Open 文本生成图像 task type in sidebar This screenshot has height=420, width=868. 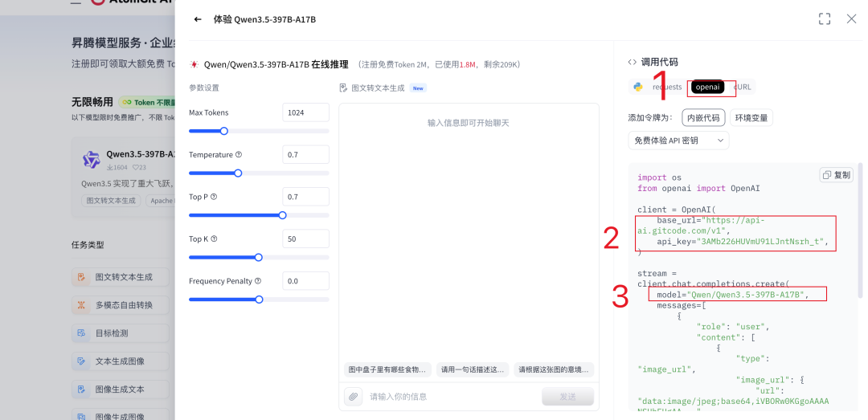(120, 361)
